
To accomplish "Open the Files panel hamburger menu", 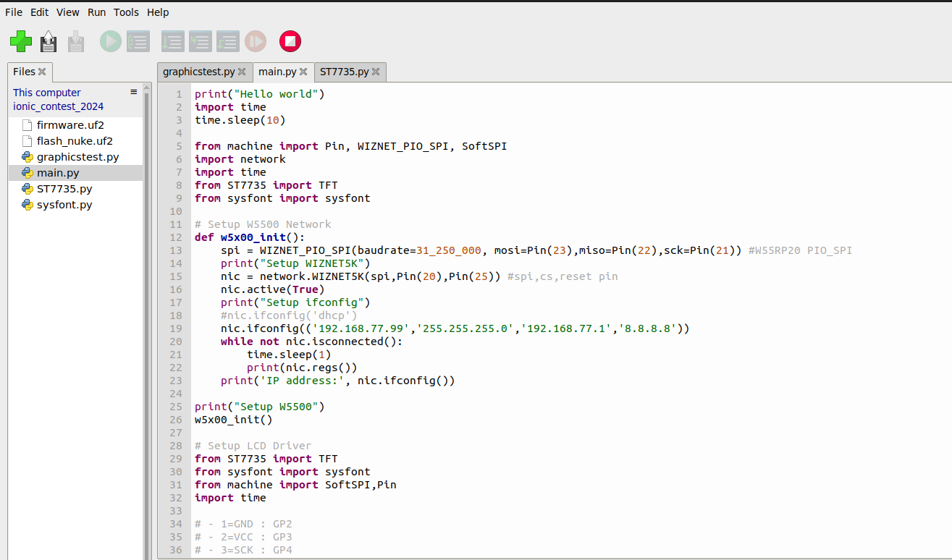I will pyautogui.click(x=133, y=92).
